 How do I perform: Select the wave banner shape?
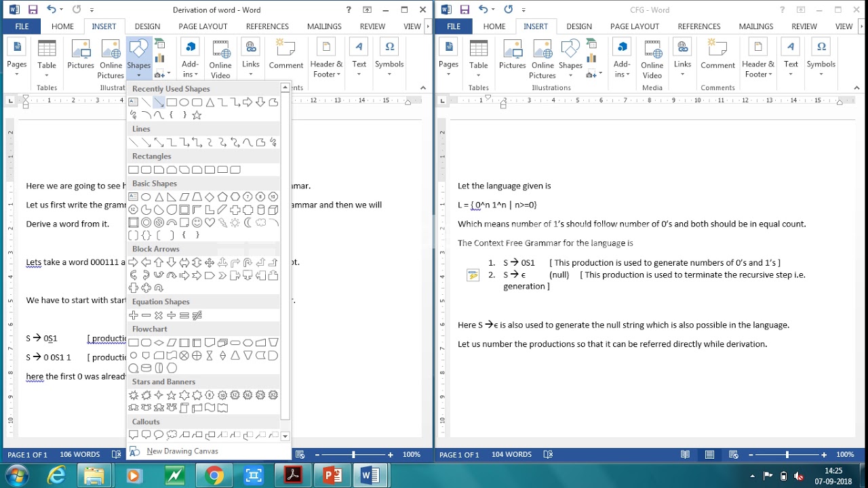pyautogui.click(x=210, y=408)
